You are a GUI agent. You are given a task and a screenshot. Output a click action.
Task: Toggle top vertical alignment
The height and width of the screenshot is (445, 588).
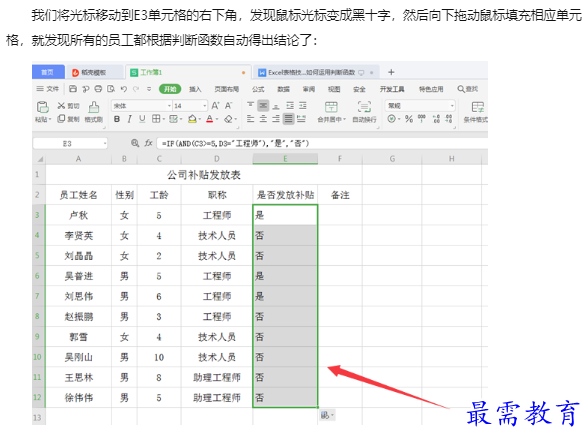(x=250, y=105)
